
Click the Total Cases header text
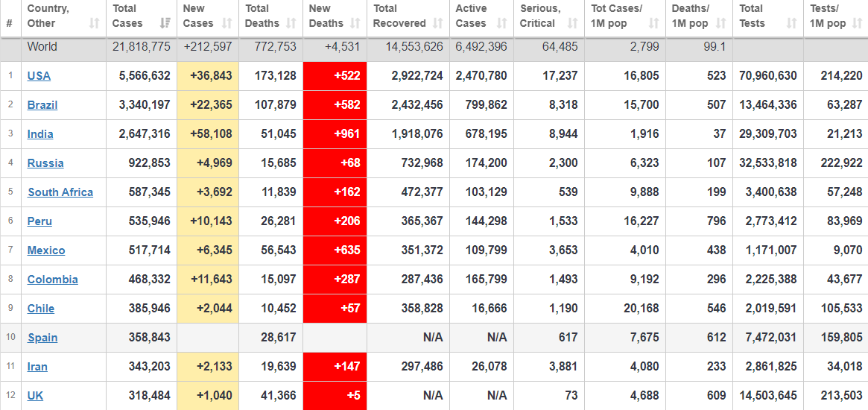[127, 16]
